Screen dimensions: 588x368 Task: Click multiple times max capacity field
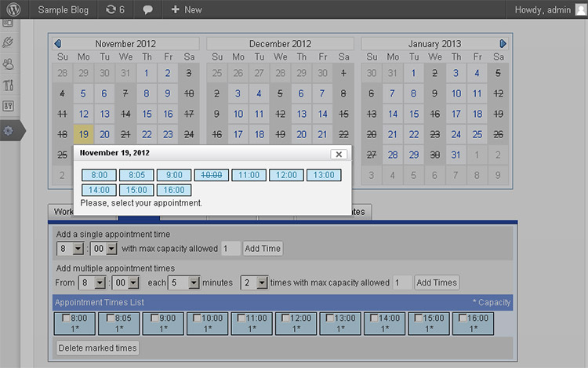coord(402,282)
